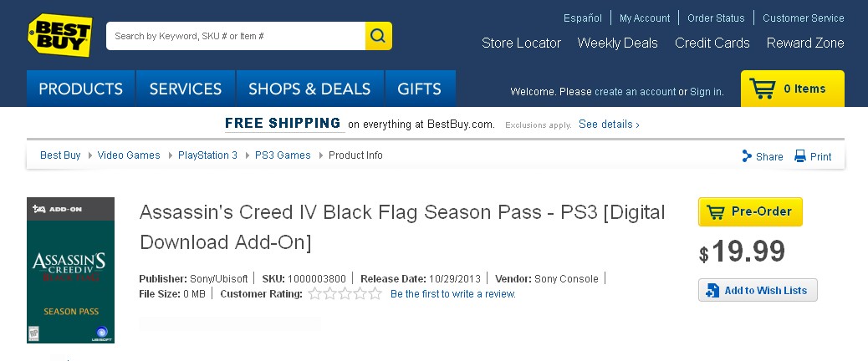Open the See details shipping link
Image resolution: width=868 pixels, height=361 pixels.
point(609,125)
